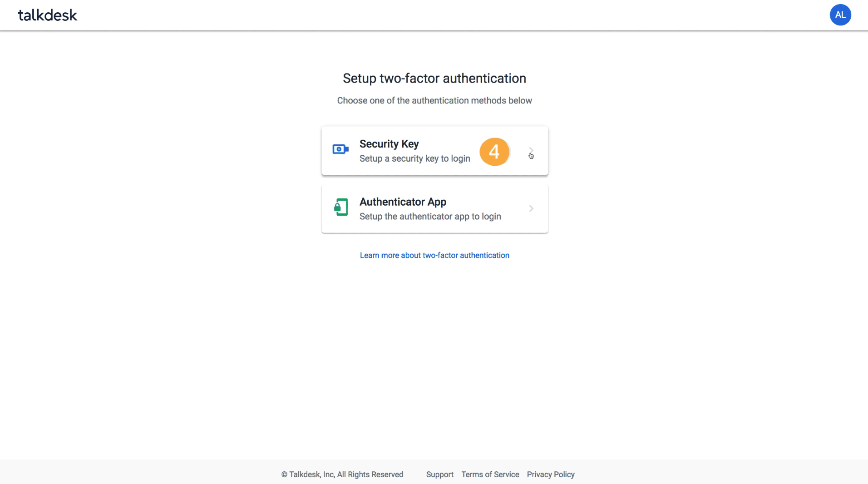Open Learn more about two-factor authentication link
Viewport: 868px width, 484px height.
pos(434,255)
